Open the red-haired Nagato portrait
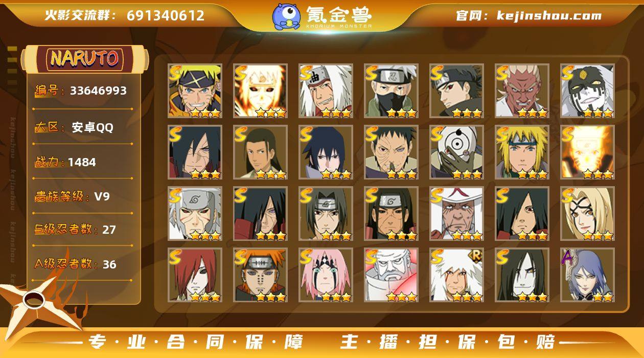 tap(195, 275)
